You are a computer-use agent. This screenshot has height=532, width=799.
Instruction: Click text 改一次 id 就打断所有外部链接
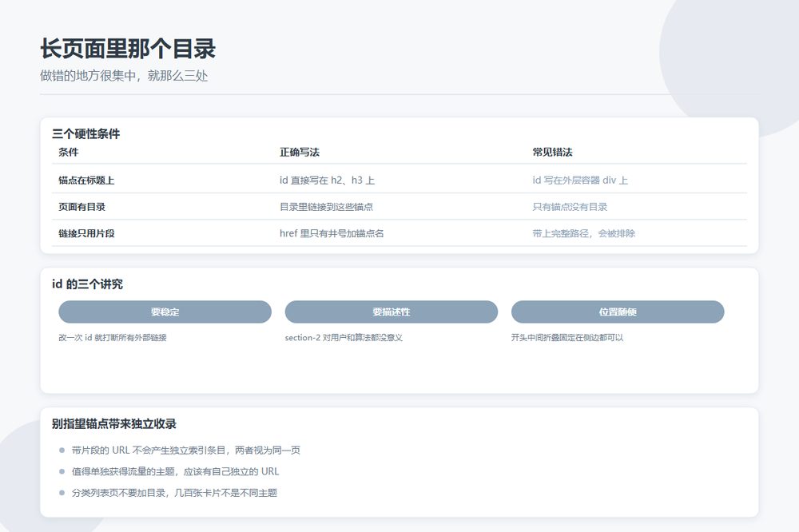click(x=113, y=337)
